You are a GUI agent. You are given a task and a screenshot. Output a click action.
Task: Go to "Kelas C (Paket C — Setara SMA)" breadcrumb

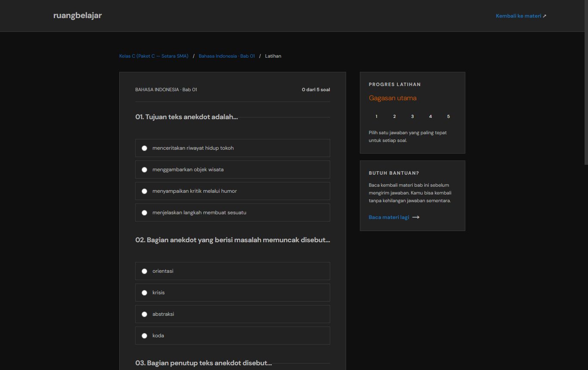(154, 56)
